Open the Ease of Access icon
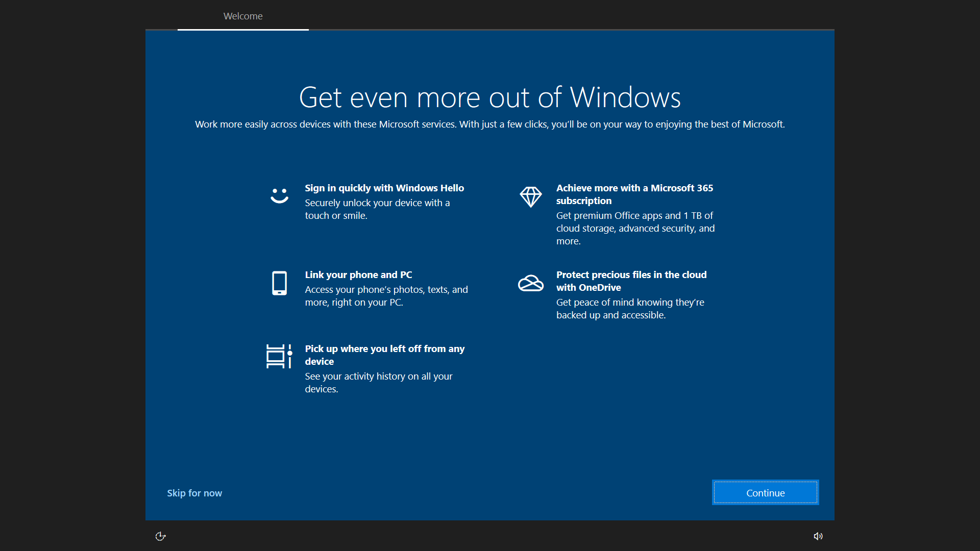The width and height of the screenshot is (980, 551). (x=160, y=536)
